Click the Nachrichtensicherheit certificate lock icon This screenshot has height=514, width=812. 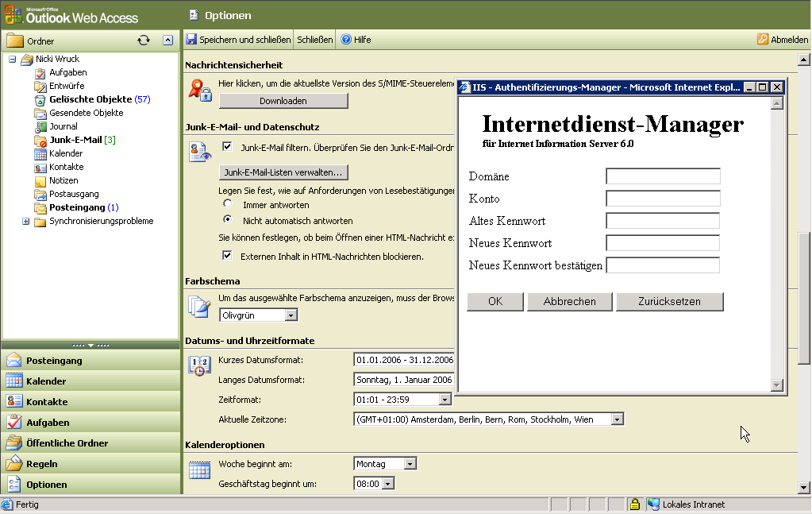(200, 90)
